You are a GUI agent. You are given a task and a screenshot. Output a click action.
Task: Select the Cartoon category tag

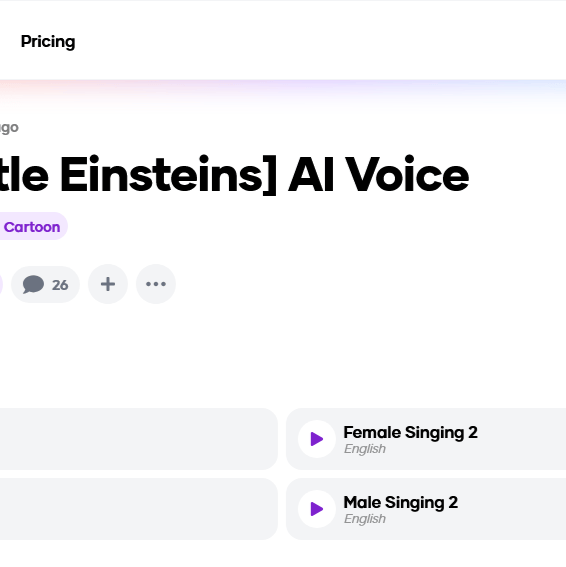click(32, 227)
